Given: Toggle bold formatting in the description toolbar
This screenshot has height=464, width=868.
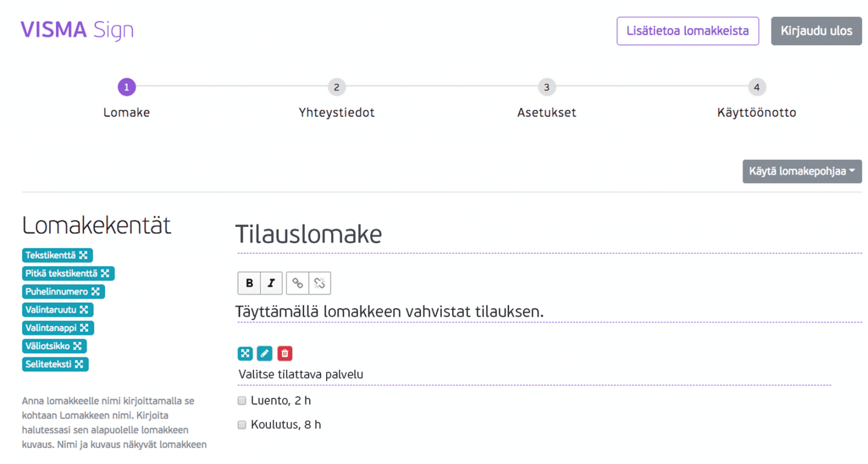Looking at the screenshot, I should [x=249, y=283].
